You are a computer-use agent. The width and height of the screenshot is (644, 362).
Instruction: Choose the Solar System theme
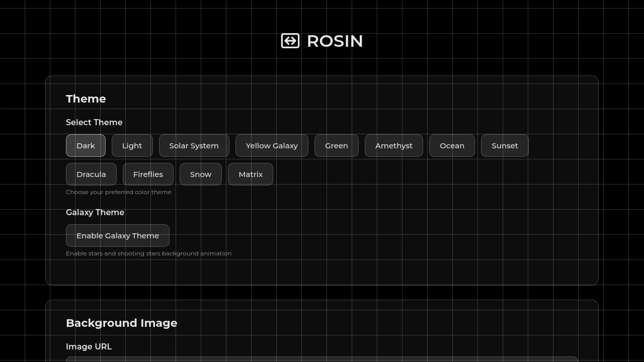(x=194, y=146)
